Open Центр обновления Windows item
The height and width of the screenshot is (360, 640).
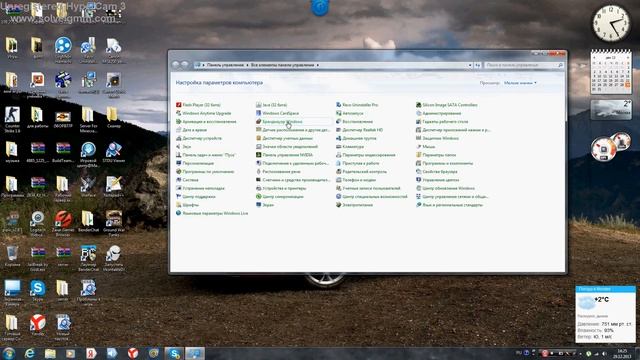click(445, 188)
